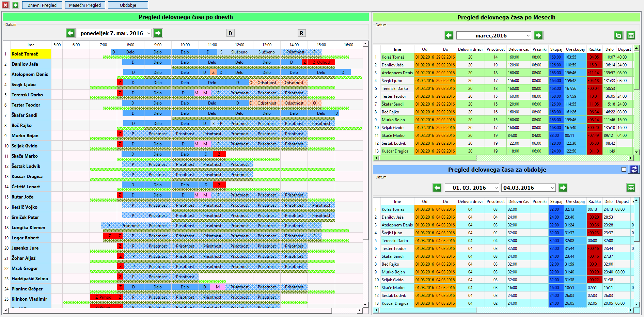
Task: Click previous month arrow beside marec,2016
Action: point(449,35)
